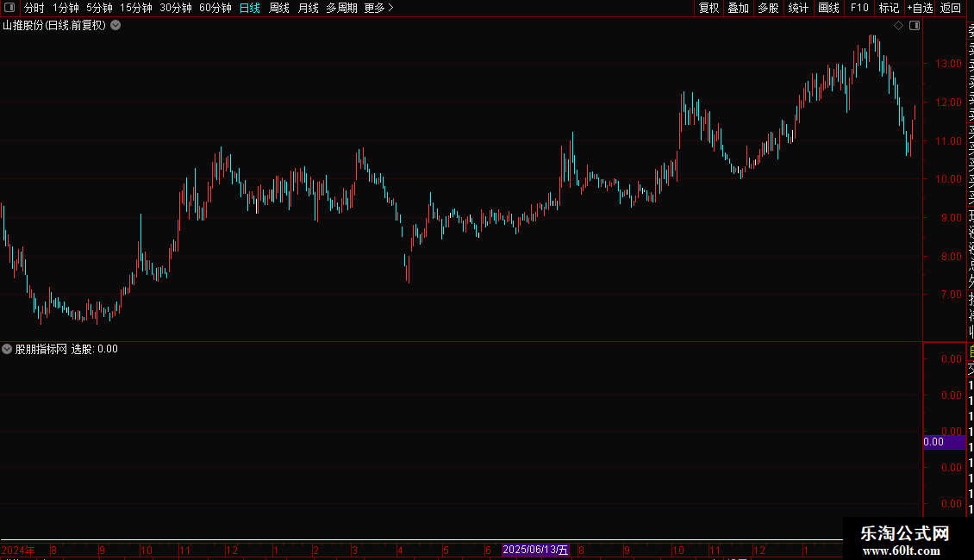Select the 5分钟 period
Image resolution: width=974 pixels, height=560 pixels.
(99, 8)
